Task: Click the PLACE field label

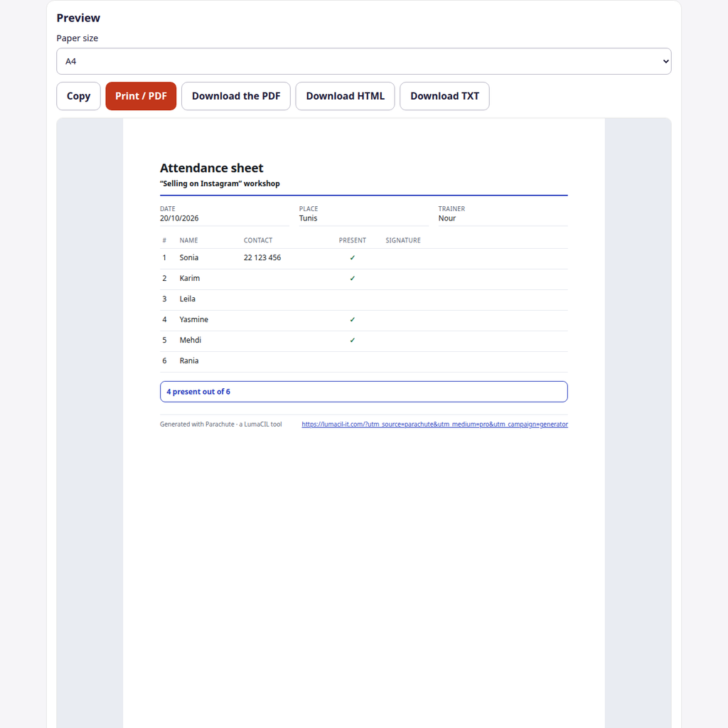Action: (x=309, y=209)
